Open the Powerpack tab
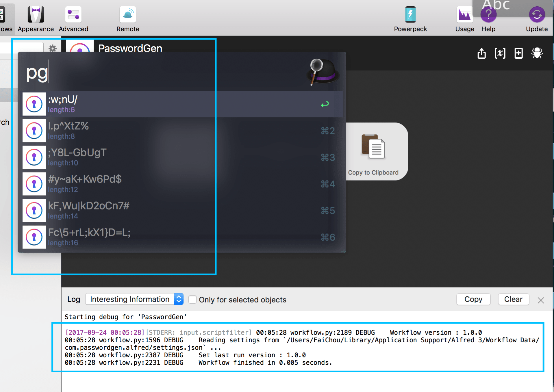Screen dimensions: 554x392 pos(410,19)
